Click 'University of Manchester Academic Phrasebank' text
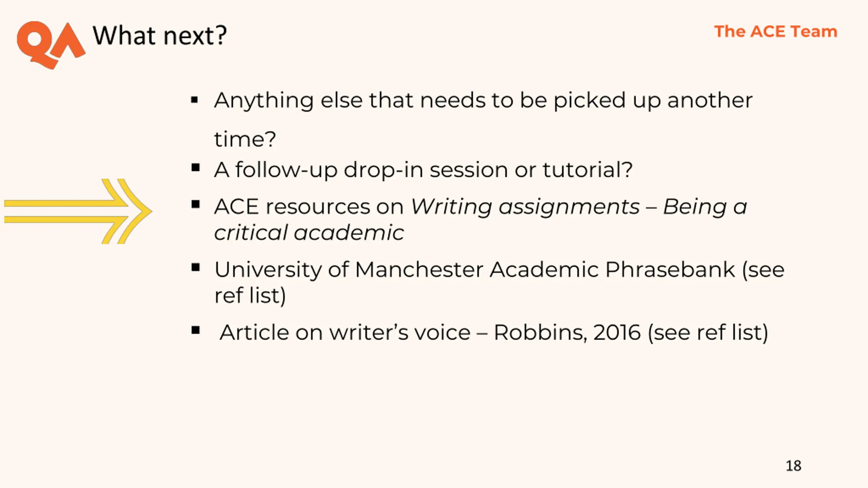868x488 pixels. tap(475, 270)
